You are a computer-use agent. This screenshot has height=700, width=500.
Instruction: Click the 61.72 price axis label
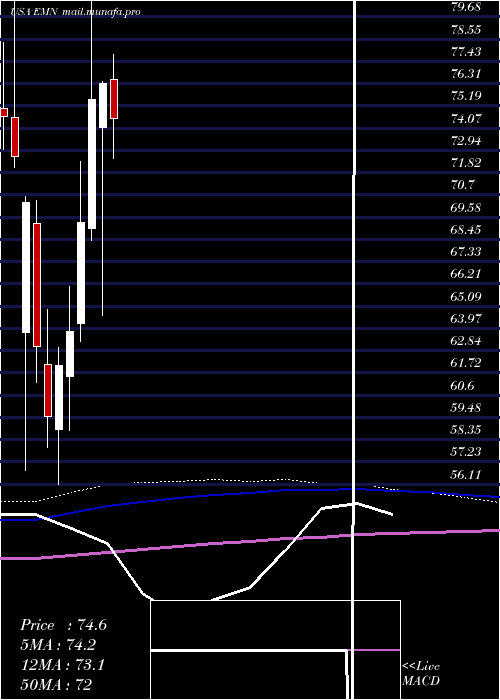click(x=467, y=363)
